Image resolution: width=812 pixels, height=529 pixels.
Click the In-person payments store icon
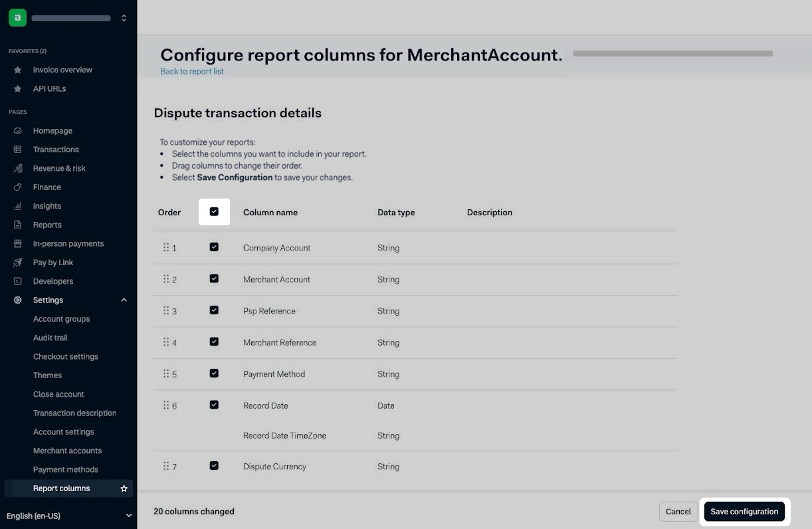[18, 244]
